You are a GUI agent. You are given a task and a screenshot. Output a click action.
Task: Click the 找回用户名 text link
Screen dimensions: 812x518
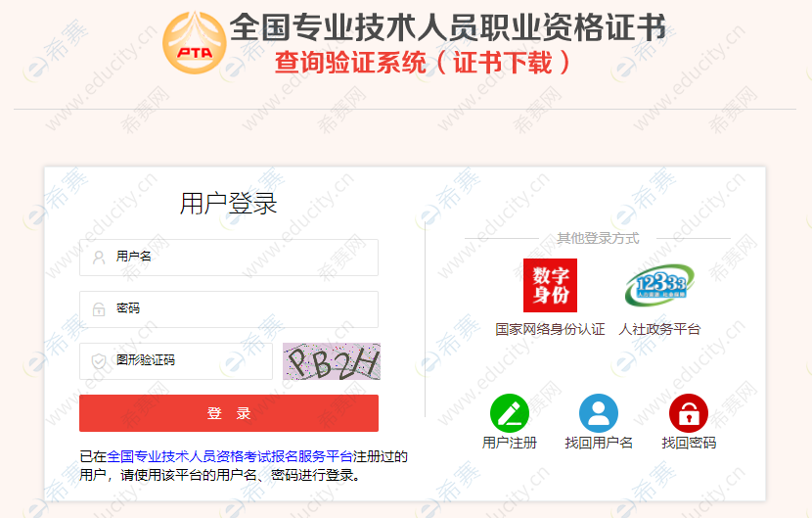tap(599, 443)
